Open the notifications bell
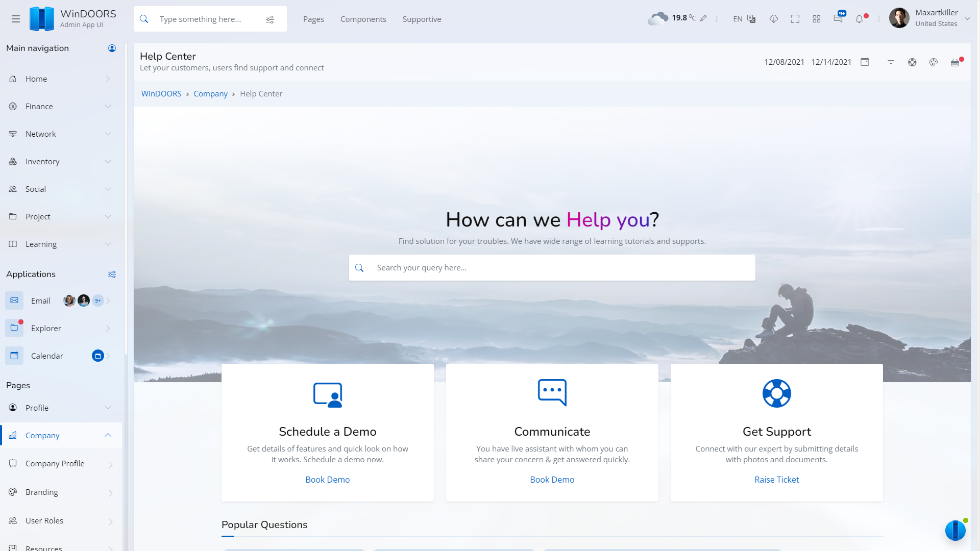Image resolution: width=980 pixels, height=551 pixels. [860, 19]
